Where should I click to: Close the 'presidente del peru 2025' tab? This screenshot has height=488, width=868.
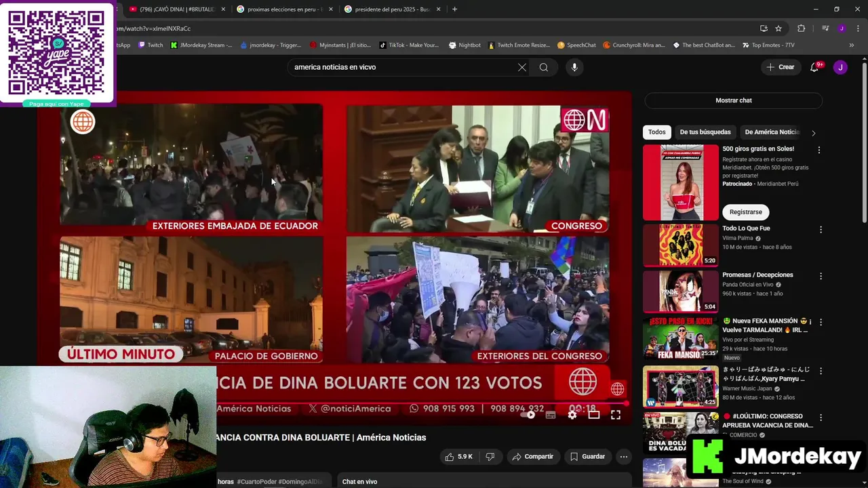439,9
